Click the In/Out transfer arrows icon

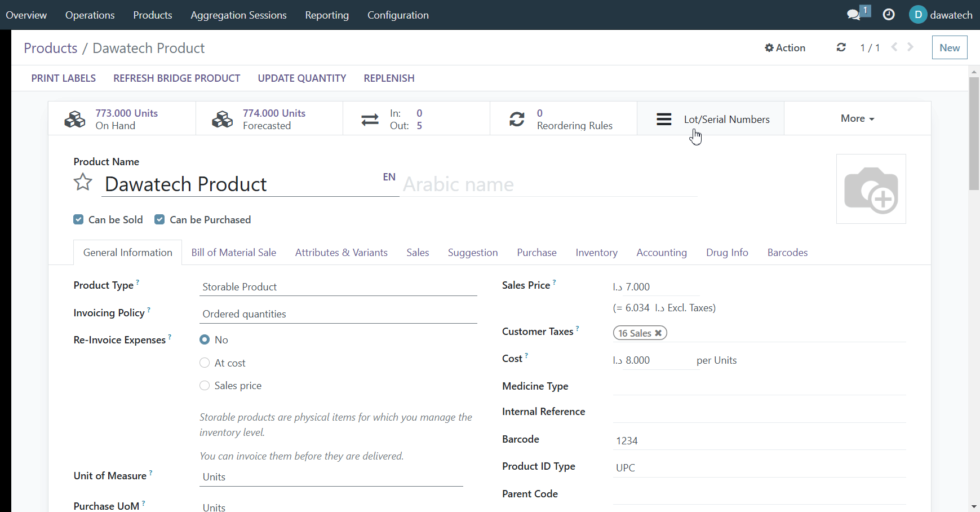pyautogui.click(x=370, y=119)
